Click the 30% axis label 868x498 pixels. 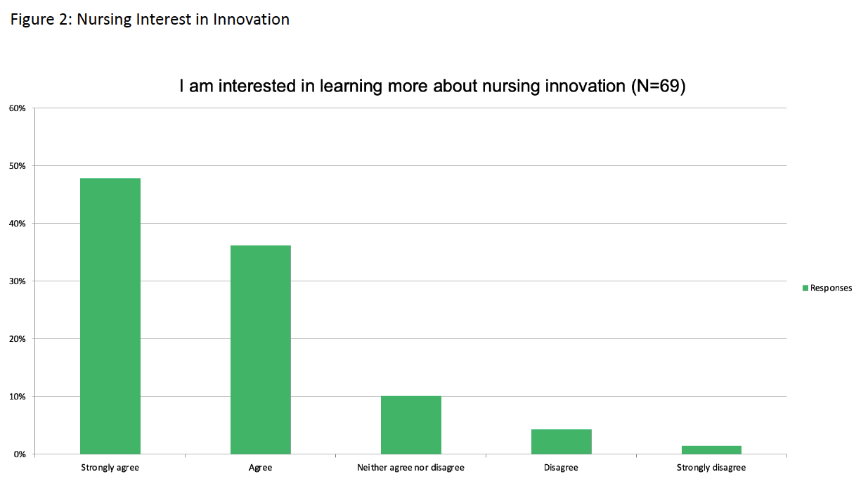[18, 281]
